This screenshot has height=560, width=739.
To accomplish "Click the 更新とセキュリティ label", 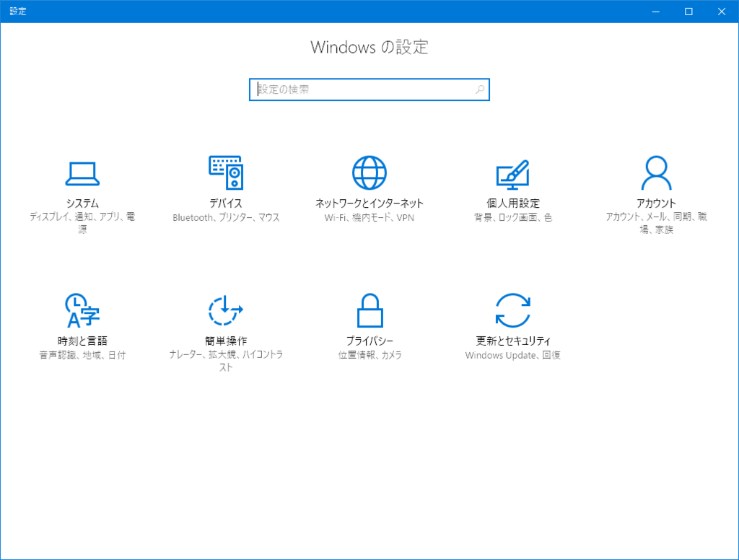I will pos(513,341).
